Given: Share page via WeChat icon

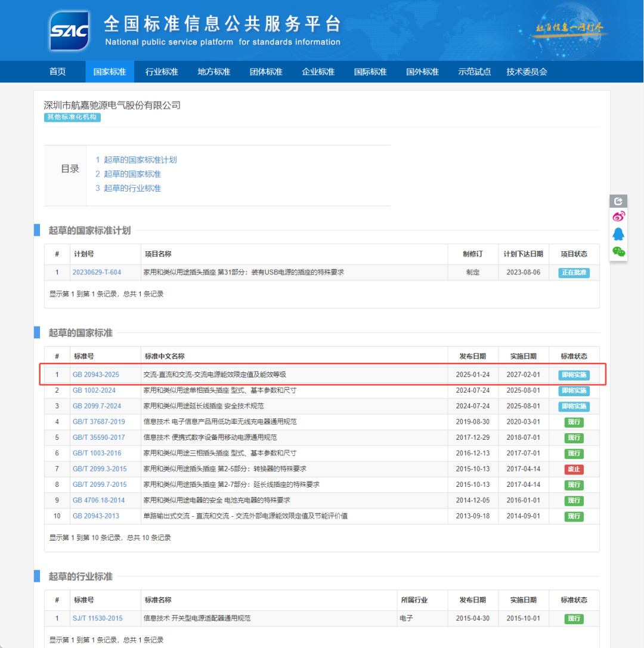Looking at the screenshot, I should coord(618,251).
